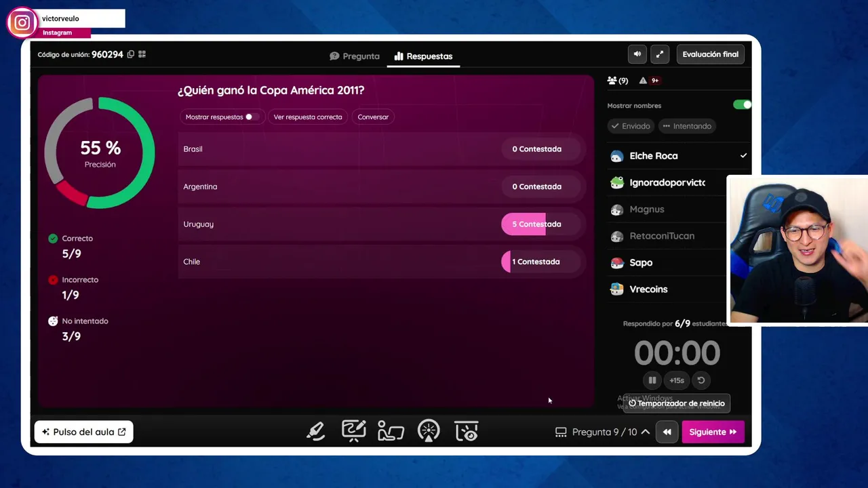Go to the previous question

[x=667, y=432]
